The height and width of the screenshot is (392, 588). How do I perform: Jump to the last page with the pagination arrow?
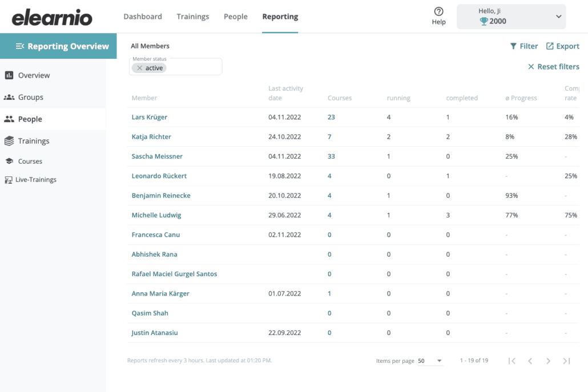[x=566, y=361]
